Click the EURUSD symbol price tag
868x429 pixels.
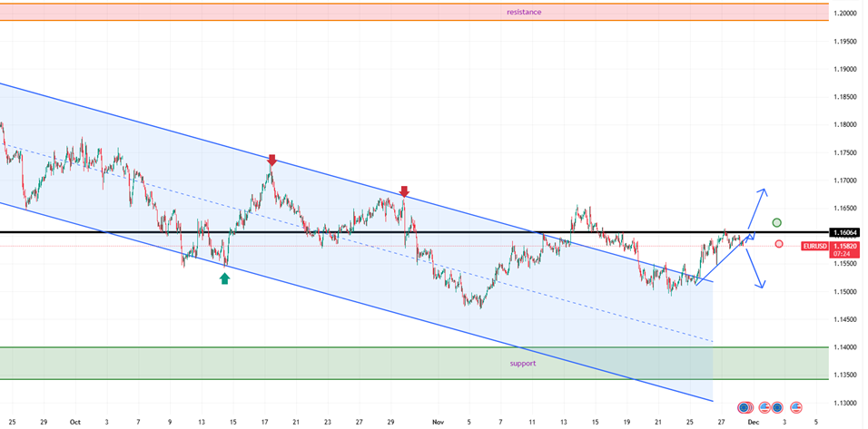(x=815, y=246)
